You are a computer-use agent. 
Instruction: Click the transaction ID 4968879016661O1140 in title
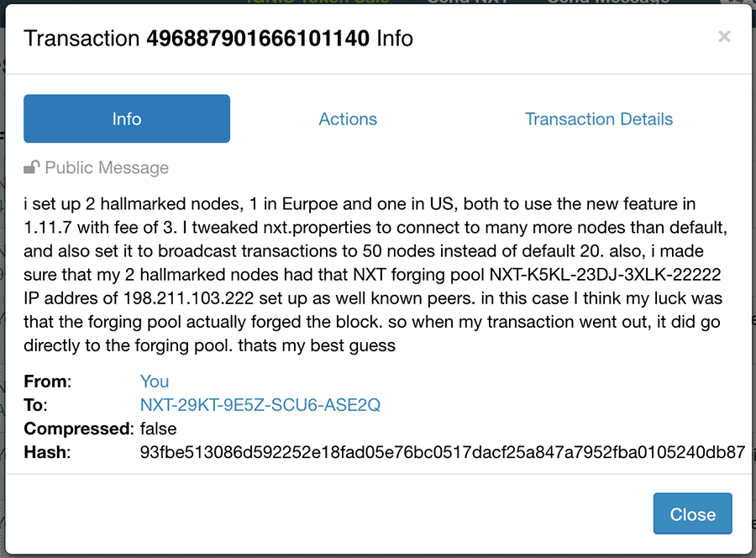pos(258,38)
